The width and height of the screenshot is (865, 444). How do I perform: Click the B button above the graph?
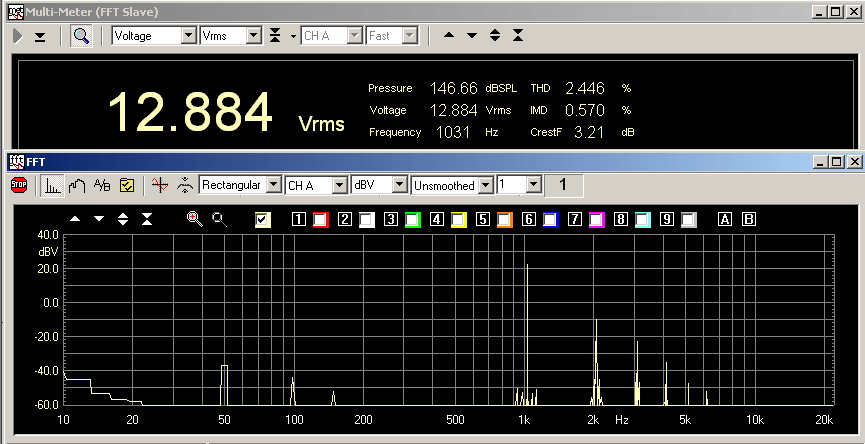748,219
